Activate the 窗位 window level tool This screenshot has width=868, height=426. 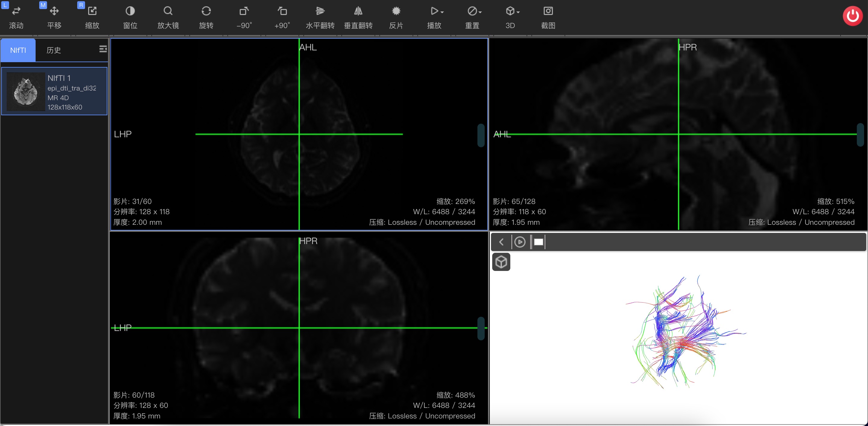[130, 17]
